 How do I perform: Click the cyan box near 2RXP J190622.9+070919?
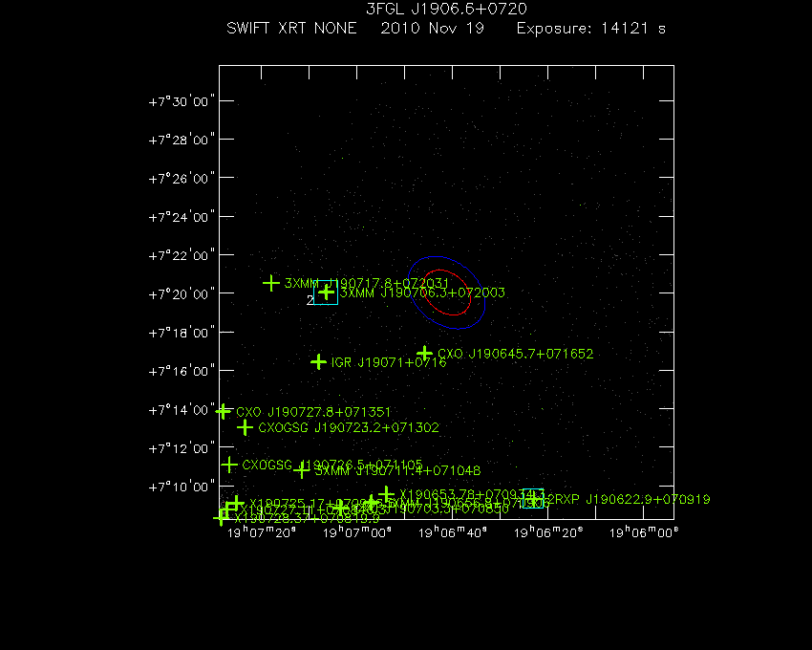(x=533, y=498)
